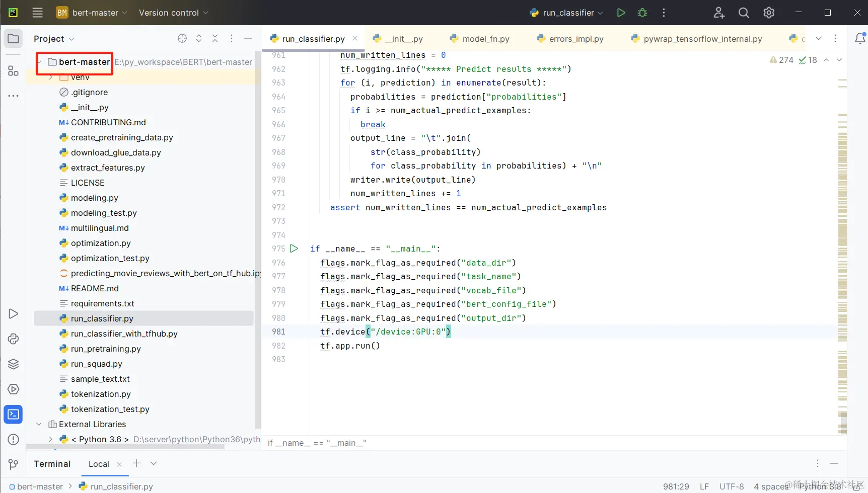The image size is (868, 493).
Task: Expand the Python 3.6 library node
Action: (51, 439)
